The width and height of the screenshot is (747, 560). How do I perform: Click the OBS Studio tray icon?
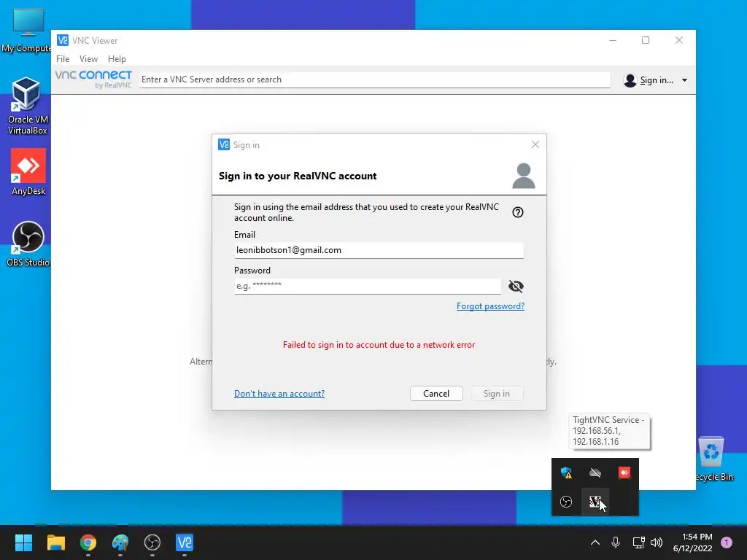click(x=566, y=502)
